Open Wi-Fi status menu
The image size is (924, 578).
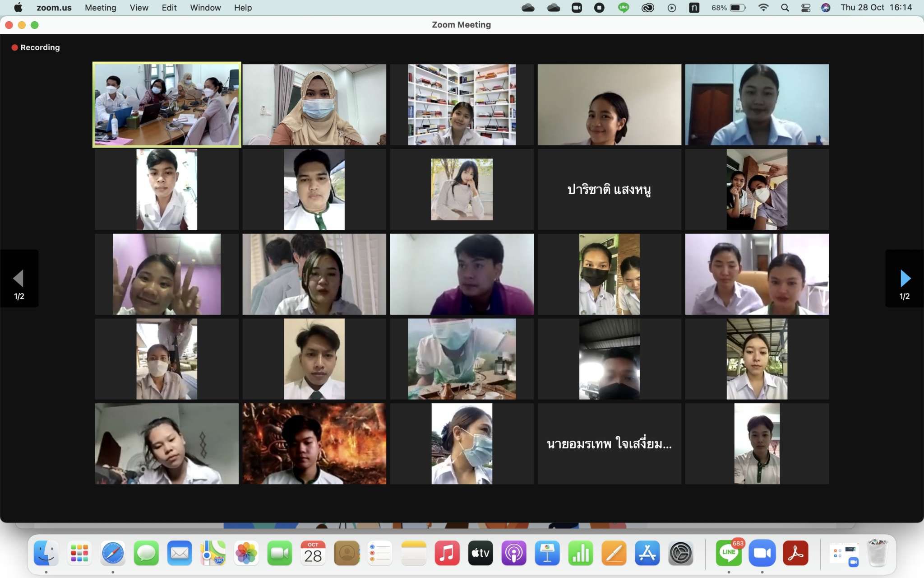point(763,8)
